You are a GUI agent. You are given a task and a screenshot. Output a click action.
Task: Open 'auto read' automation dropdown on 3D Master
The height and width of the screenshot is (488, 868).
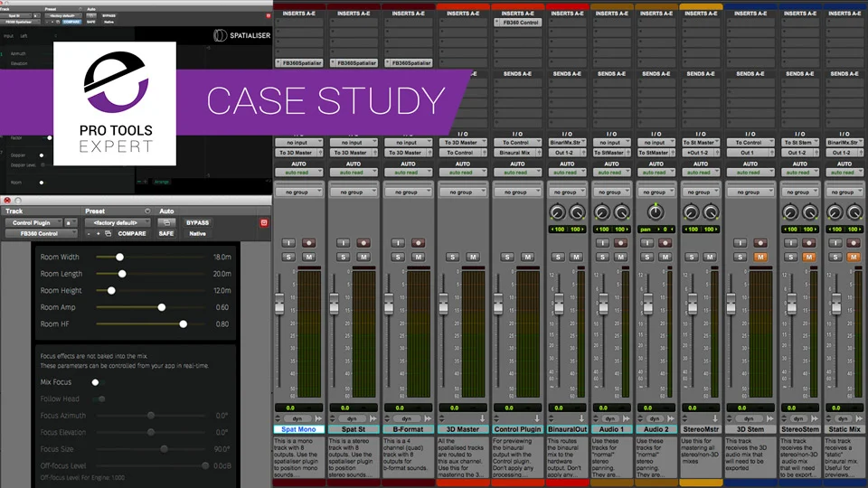point(463,173)
